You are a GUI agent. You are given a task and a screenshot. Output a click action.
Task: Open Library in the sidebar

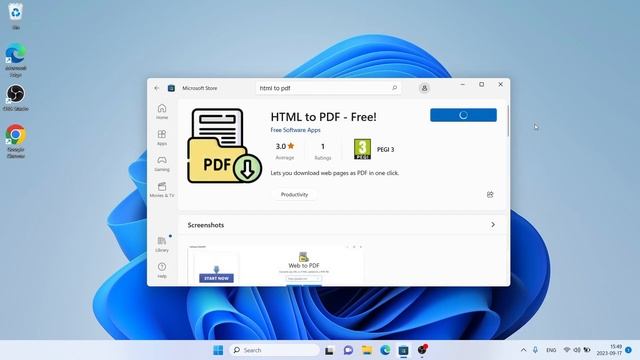click(162, 244)
